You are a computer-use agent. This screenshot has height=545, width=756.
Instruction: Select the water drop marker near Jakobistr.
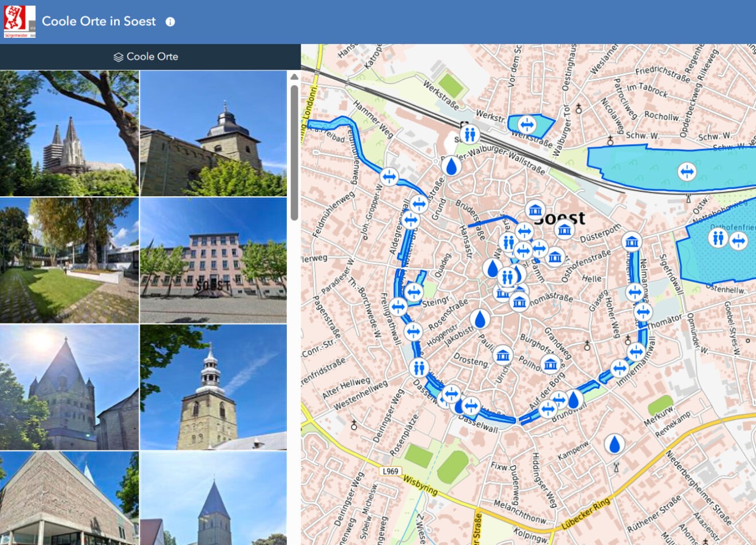(480, 319)
